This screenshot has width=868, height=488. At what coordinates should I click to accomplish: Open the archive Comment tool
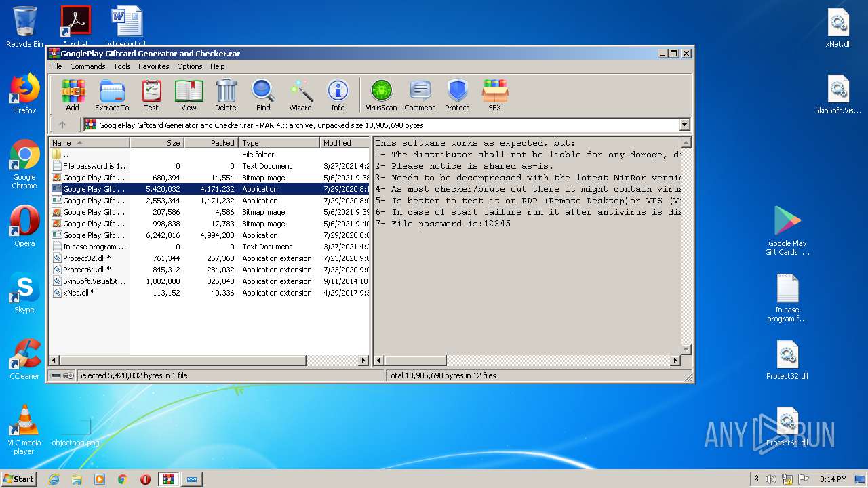420,95
